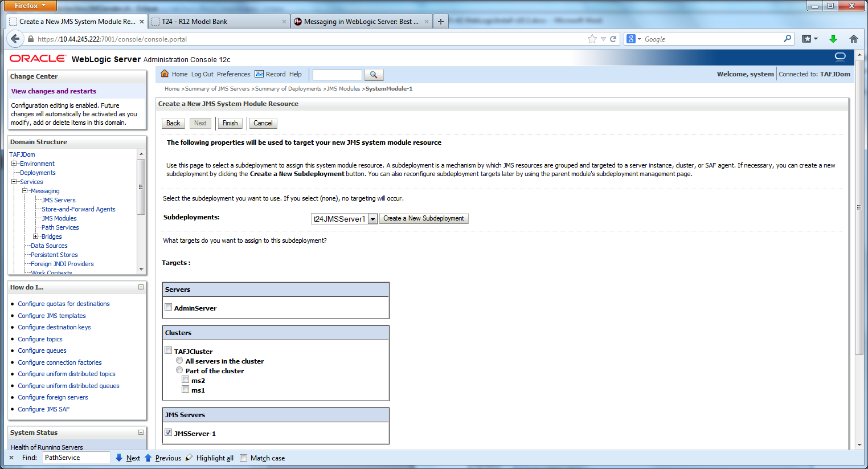Open JMS Servers in Domain Structure
868x469 pixels.
tap(59, 200)
